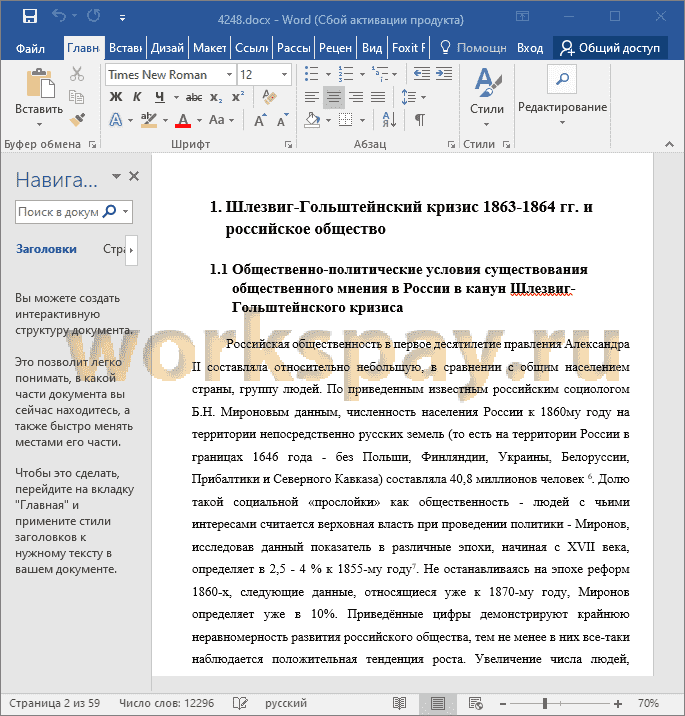The image size is (685, 716).
Task: Click the Помощник tell-me box
Action: click(473, 48)
